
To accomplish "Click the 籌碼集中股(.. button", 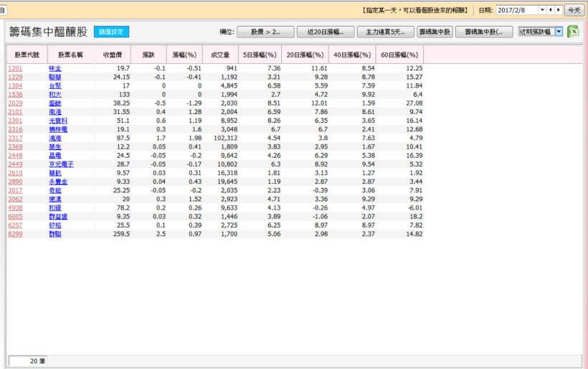I will (x=484, y=32).
